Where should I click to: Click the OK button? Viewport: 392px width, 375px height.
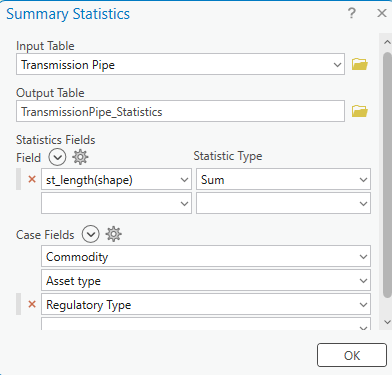(x=352, y=355)
